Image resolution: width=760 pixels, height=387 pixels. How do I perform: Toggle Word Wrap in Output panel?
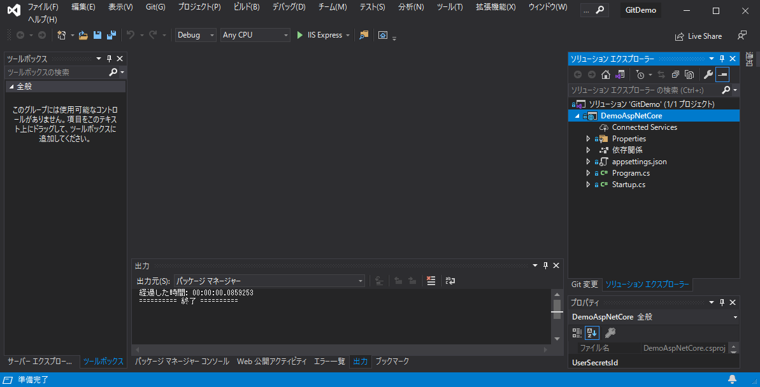450,281
